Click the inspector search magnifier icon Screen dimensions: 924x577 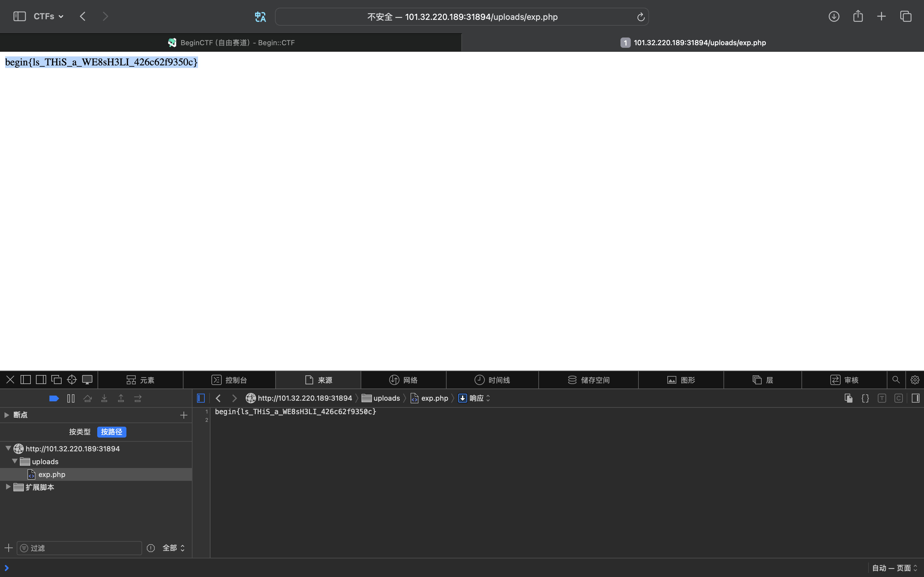(x=896, y=380)
